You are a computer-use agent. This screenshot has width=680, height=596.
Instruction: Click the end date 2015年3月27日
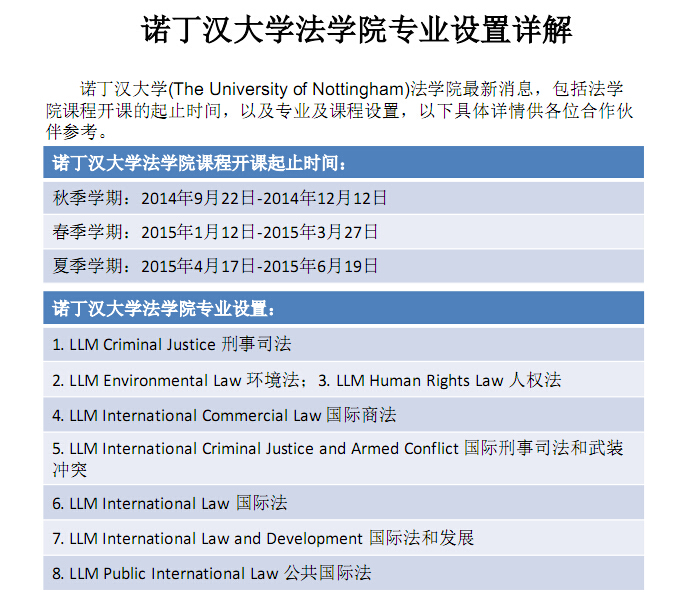[320, 232]
